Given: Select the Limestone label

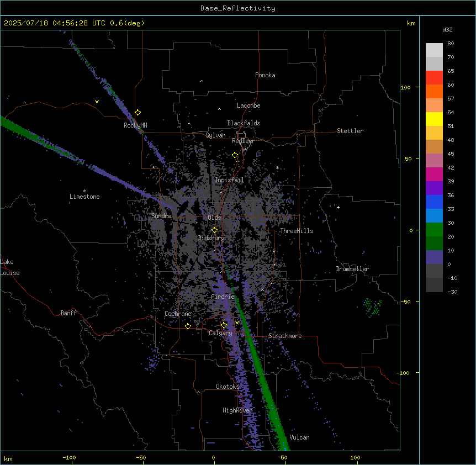Looking at the screenshot, I should pos(84,197).
